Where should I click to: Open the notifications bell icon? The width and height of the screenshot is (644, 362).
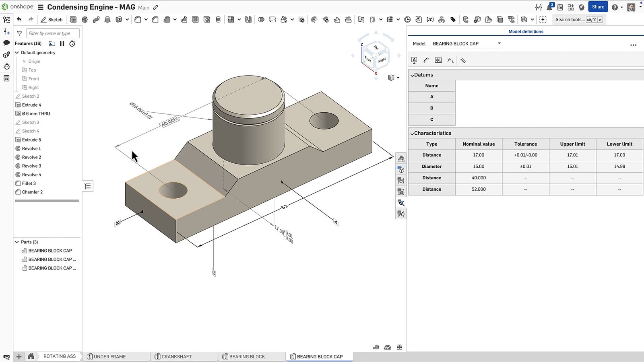tap(549, 6)
